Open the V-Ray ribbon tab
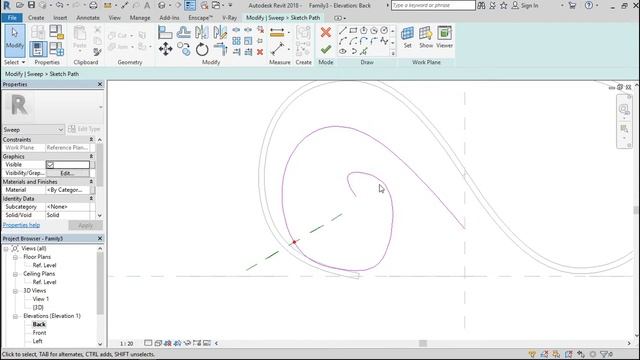Viewport: 640px width, 360px height. (229, 18)
